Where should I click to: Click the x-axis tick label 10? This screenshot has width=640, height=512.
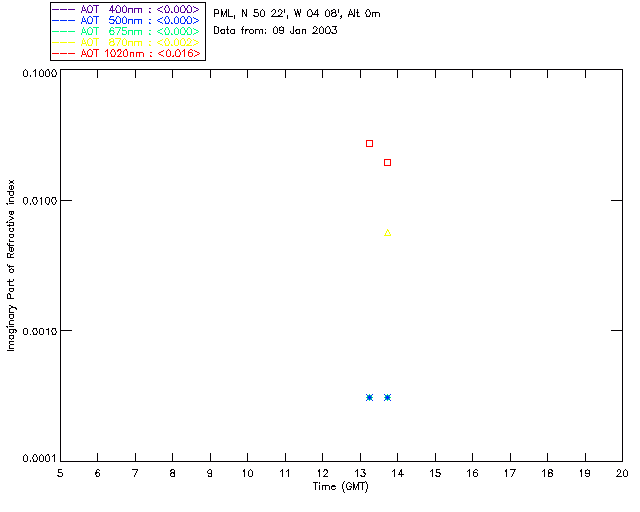[x=247, y=473]
